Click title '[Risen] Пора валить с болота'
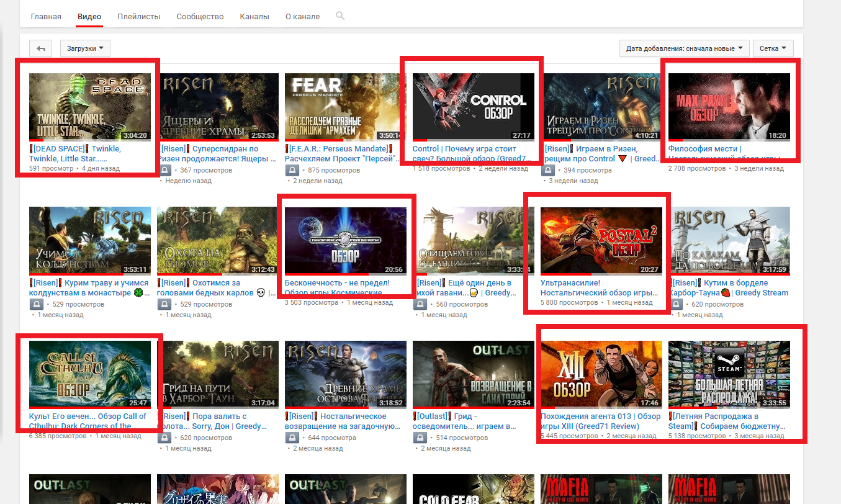Image resolution: width=841 pixels, height=504 pixels. [x=213, y=421]
